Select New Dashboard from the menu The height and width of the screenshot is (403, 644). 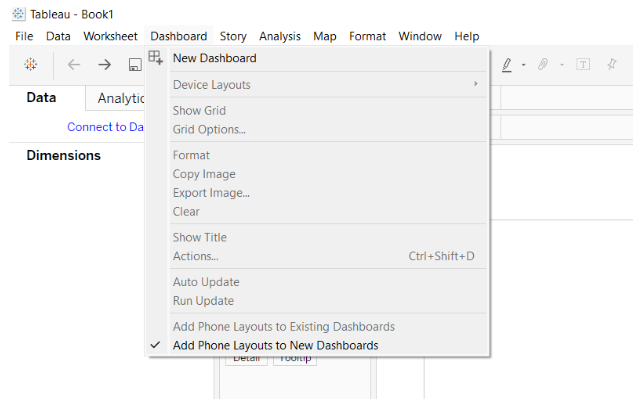click(214, 58)
